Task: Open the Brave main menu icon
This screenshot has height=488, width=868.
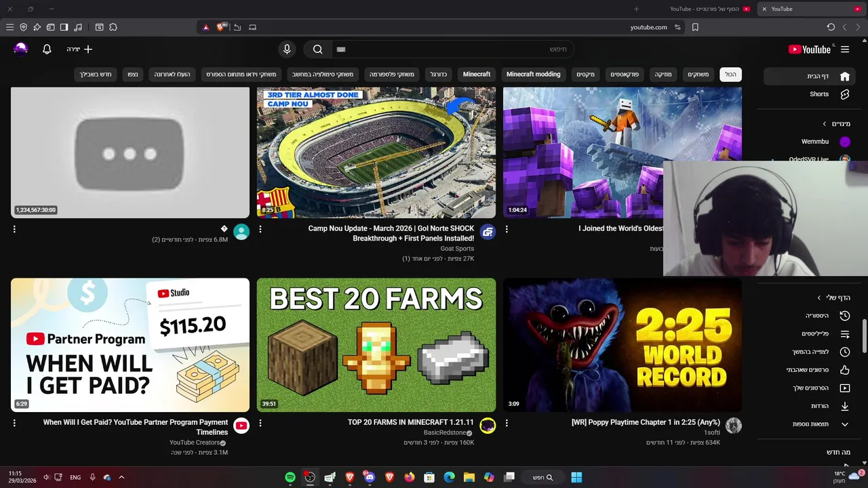Action: [9, 27]
